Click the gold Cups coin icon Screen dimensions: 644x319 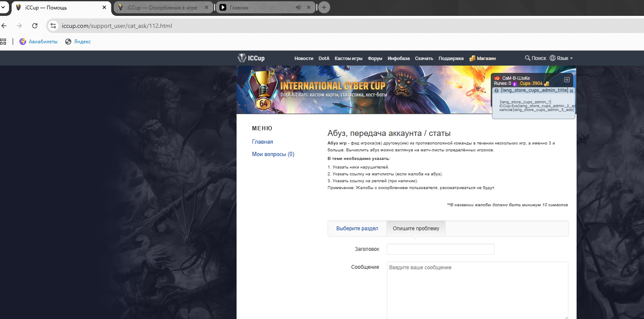(x=547, y=84)
